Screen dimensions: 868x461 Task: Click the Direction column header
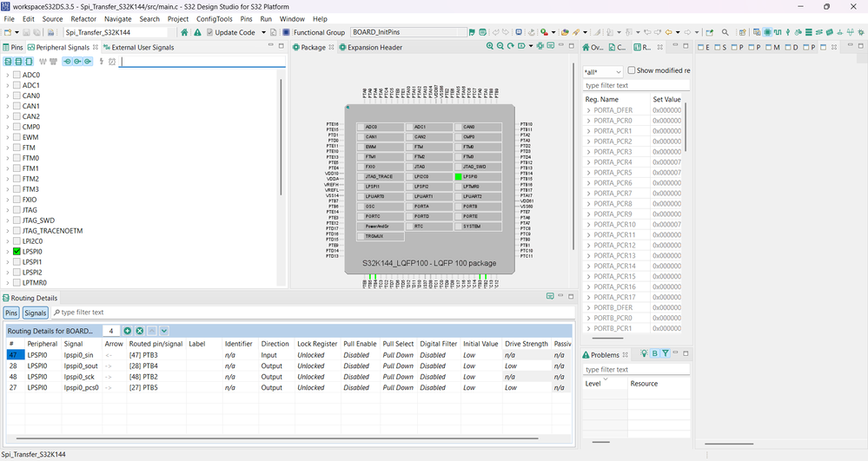coord(275,344)
